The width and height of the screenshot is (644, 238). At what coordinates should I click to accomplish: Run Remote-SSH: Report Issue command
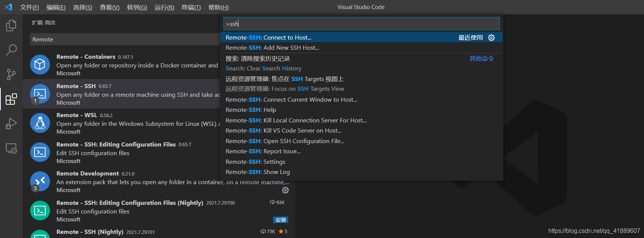point(361,151)
